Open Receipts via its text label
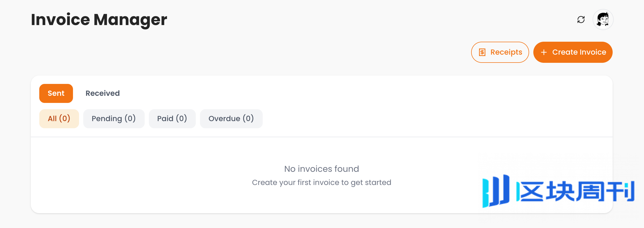 [x=506, y=52]
